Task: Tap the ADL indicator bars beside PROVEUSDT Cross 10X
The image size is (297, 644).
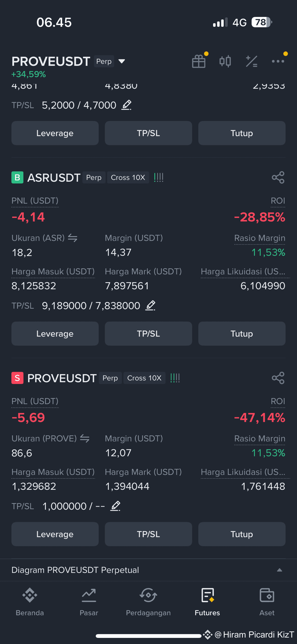Action: (175, 378)
